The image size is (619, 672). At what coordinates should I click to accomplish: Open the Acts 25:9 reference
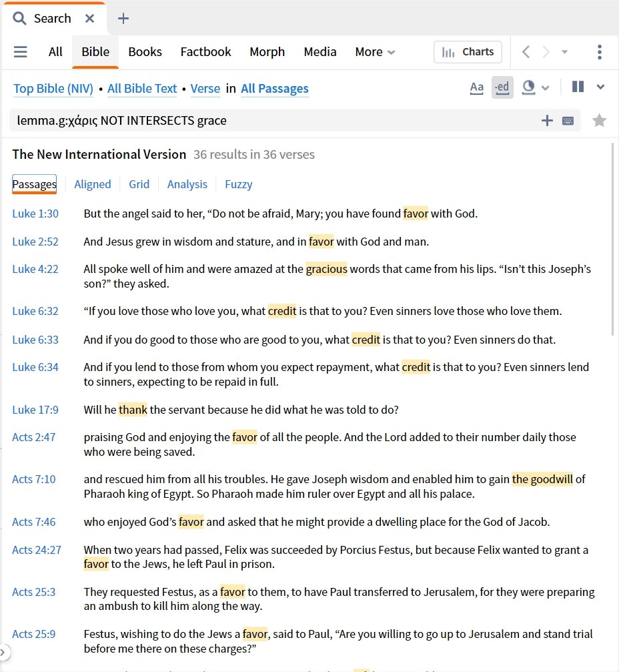click(34, 634)
